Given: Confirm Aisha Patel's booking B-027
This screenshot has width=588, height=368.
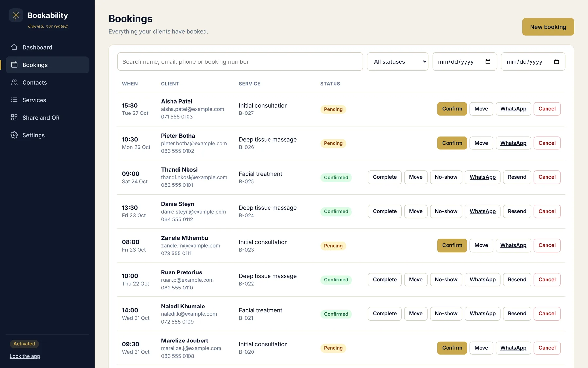Looking at the screenshot, I should click(452, 109).
